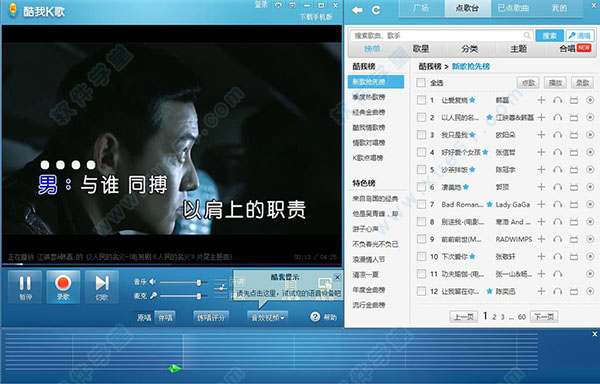Viewport: 600px width, 384px height.
Task: Skip to next song with 切歌 button
Action: [102, 287]
